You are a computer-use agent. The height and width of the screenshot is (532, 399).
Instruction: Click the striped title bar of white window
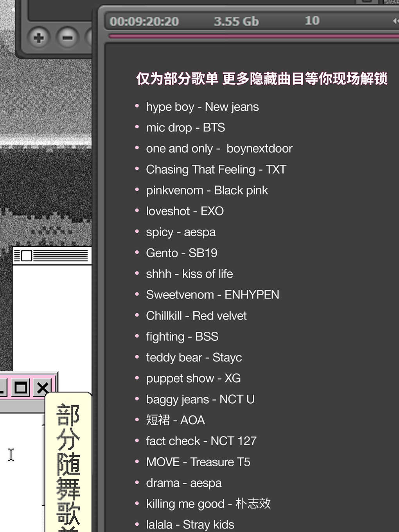click(x=52, y=256)
